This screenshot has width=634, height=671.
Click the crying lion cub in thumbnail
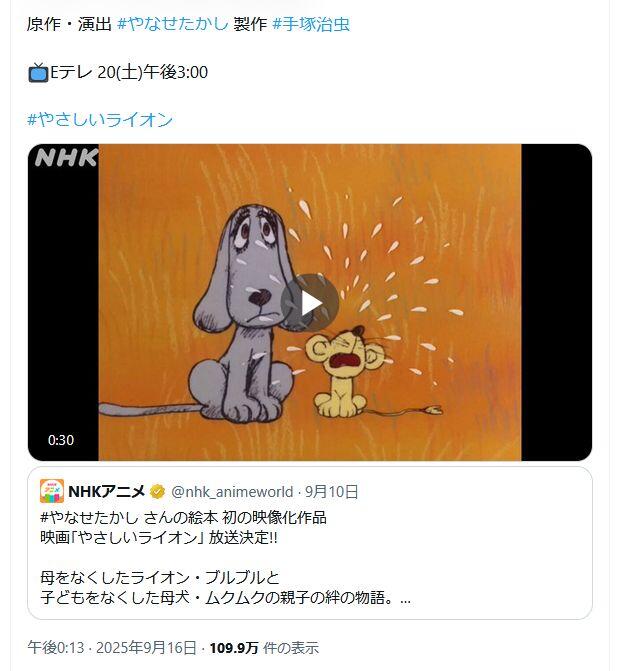point(347,371)
